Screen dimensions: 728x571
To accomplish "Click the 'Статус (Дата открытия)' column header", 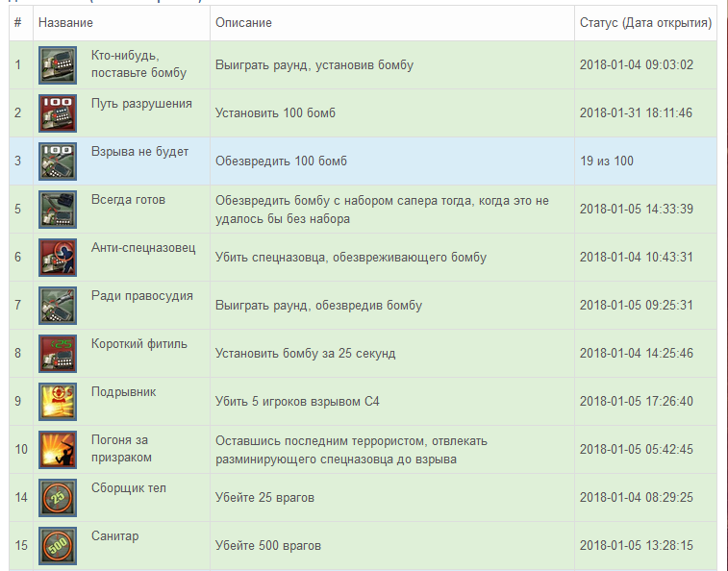I will coord(645,22).
